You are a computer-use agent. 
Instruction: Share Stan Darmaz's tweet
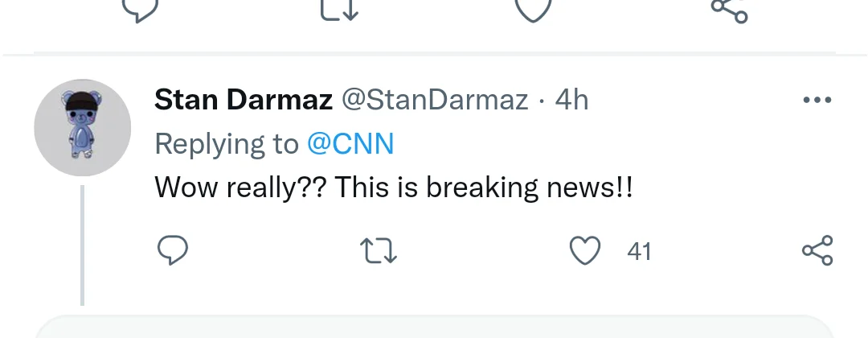[817, 252]
